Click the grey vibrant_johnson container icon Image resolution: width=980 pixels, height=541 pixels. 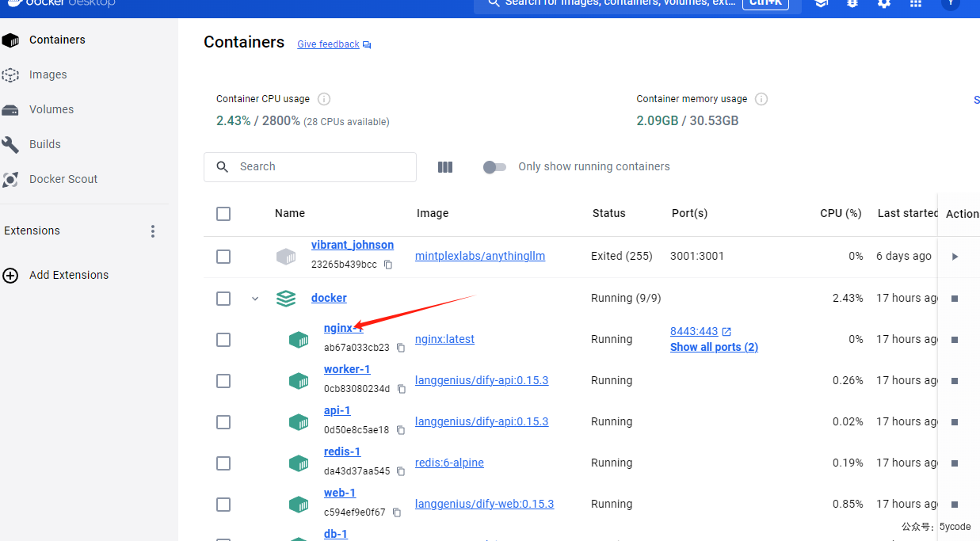pos(285,257)
